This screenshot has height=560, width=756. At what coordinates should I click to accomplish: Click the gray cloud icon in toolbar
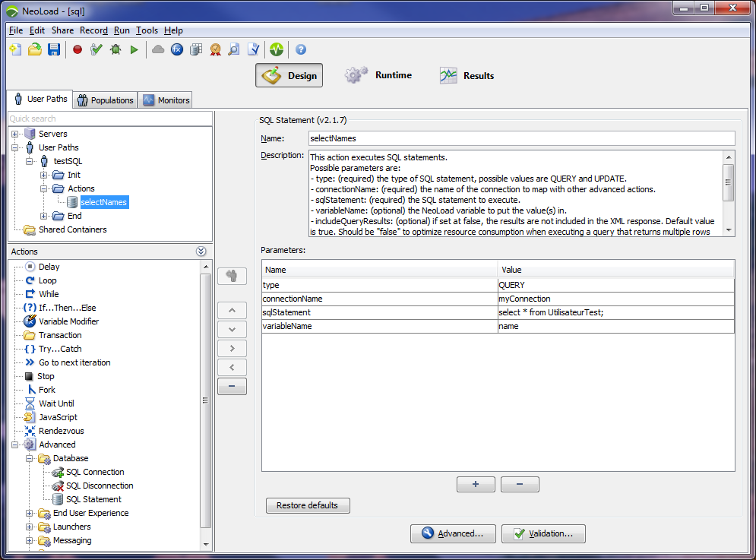[158, 49]
